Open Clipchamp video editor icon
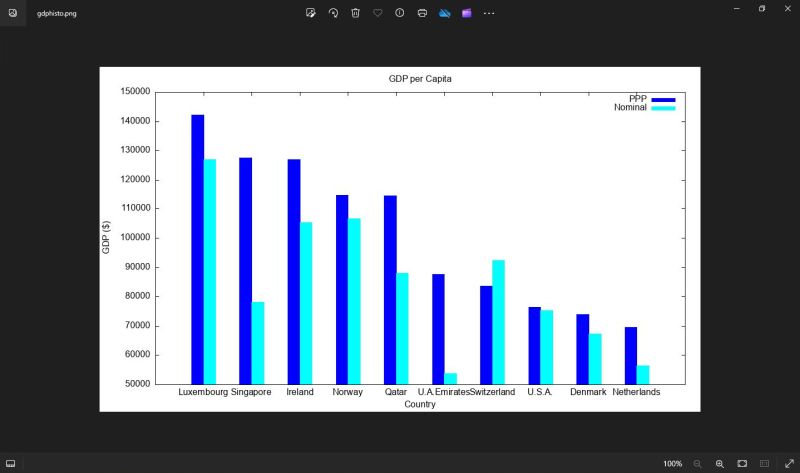Viewport: 800px width, 473px height. (x=466, y=13)
